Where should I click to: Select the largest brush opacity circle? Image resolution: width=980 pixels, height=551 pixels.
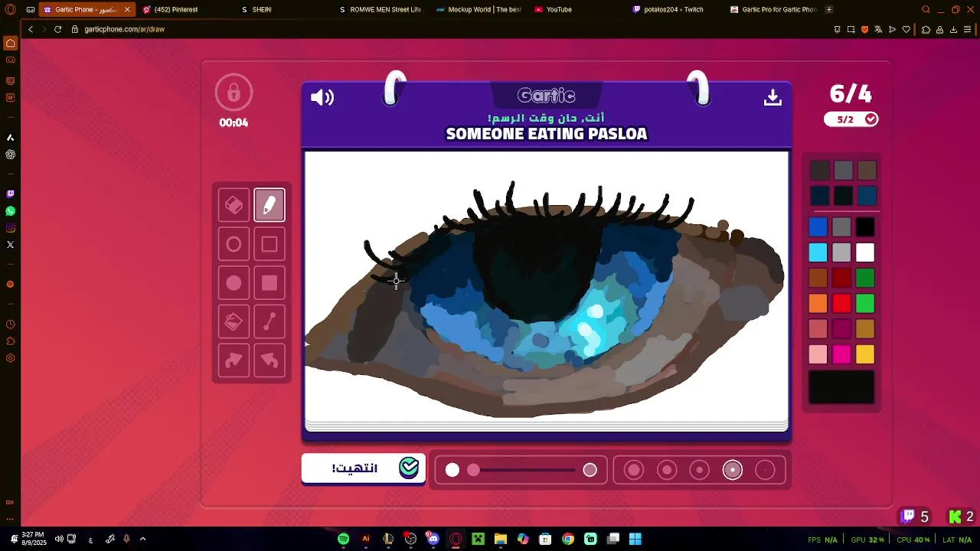coord(634,470)
